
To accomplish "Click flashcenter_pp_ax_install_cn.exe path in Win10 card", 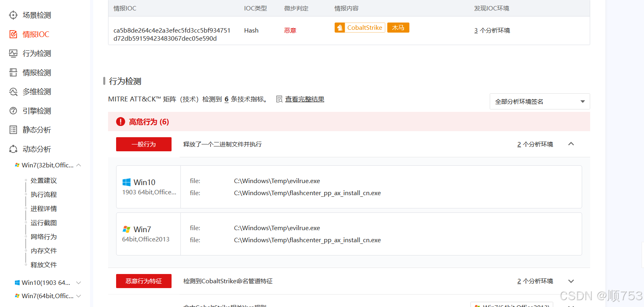I will pos(307,193).
